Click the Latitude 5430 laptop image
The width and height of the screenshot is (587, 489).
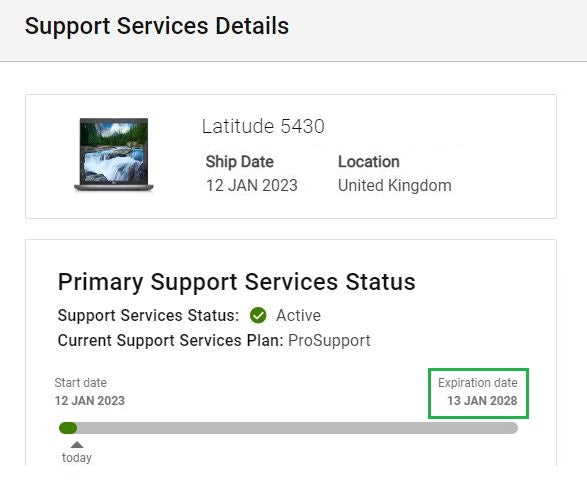114,155
